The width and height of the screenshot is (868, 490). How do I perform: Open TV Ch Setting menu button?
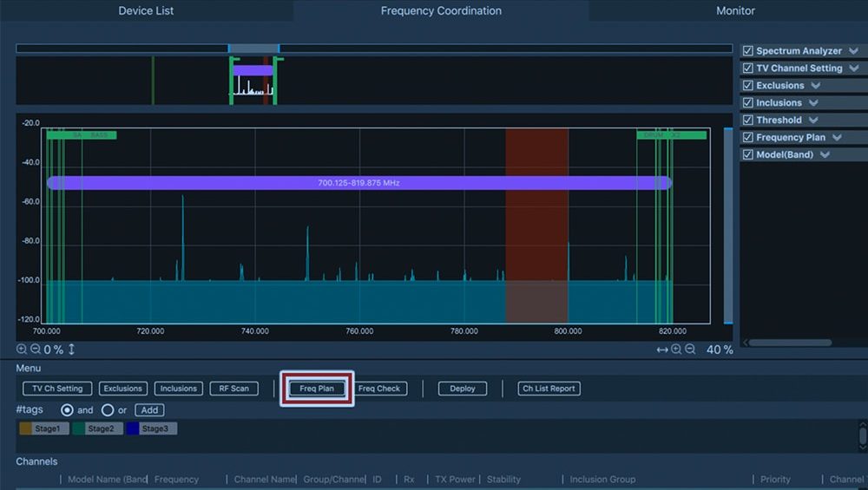57,389
